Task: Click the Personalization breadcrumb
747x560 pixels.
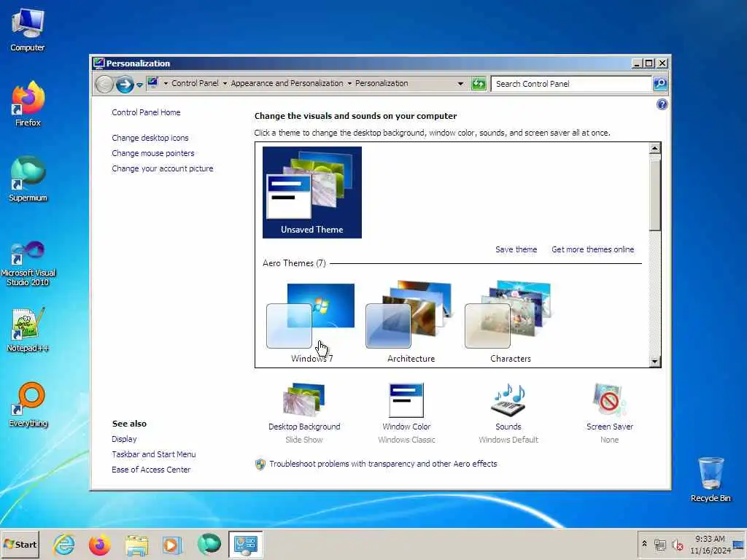Action: tap(382, 83)
